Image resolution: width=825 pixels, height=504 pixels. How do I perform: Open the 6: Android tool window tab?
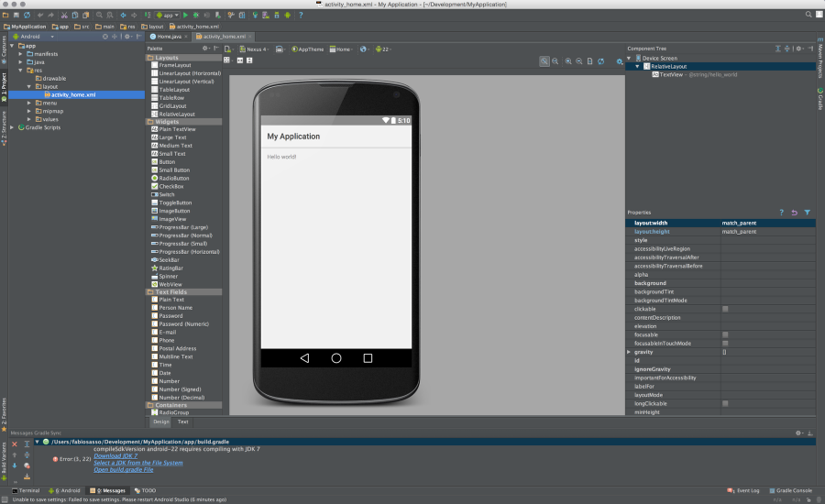(x=64, y=490)
